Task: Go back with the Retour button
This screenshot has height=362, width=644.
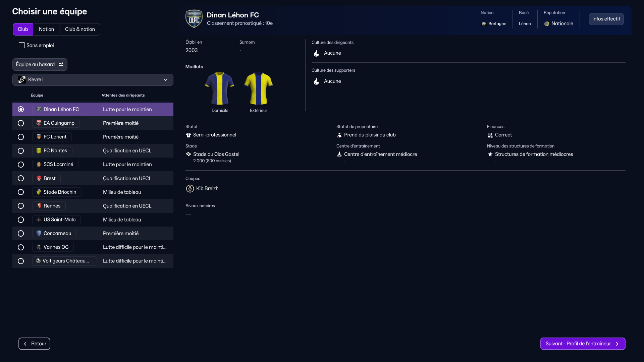Action: coord(34,344)
